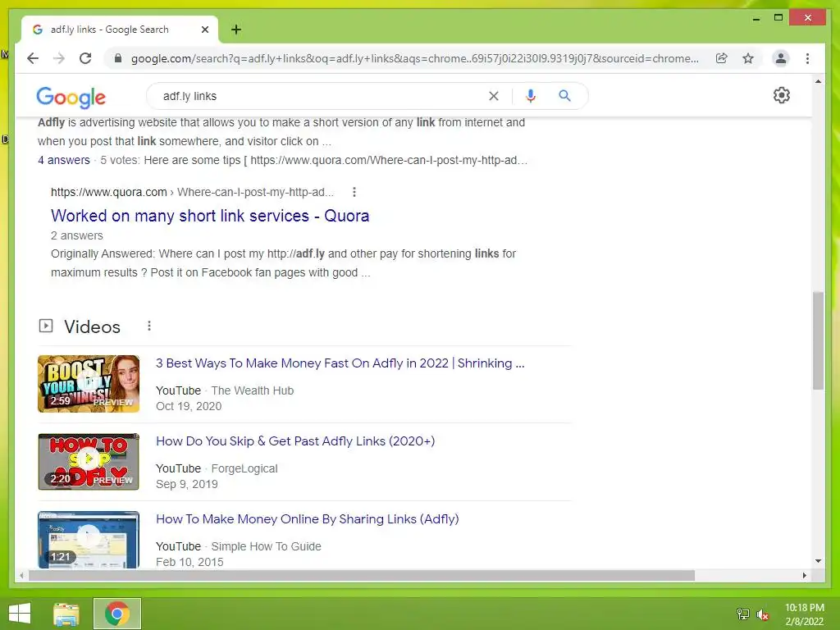
Task: Open How Do You Skip Adfly Links video
Action: click(x=295, y=441)
